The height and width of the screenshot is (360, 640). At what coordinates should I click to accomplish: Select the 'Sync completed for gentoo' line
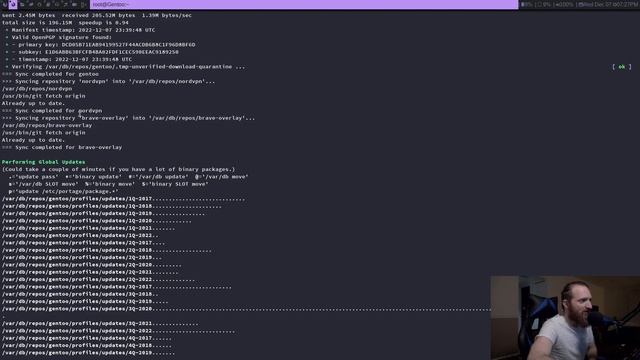pyautogui.click(x=50, y=74)
